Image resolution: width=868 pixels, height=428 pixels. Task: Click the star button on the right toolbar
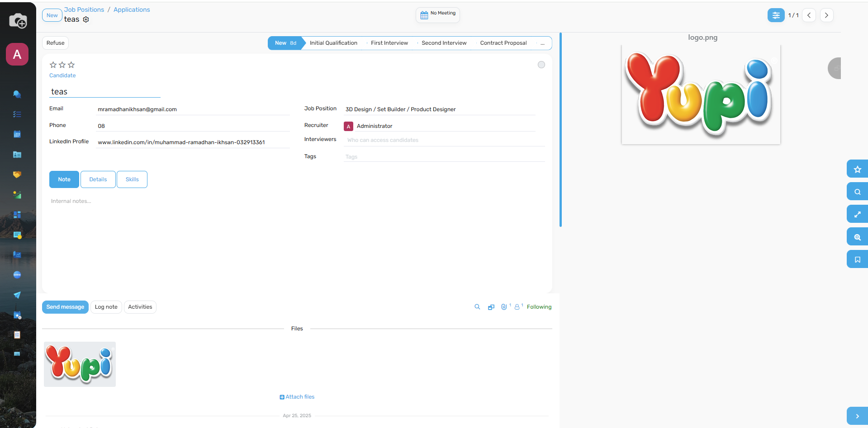click(857, 169)
